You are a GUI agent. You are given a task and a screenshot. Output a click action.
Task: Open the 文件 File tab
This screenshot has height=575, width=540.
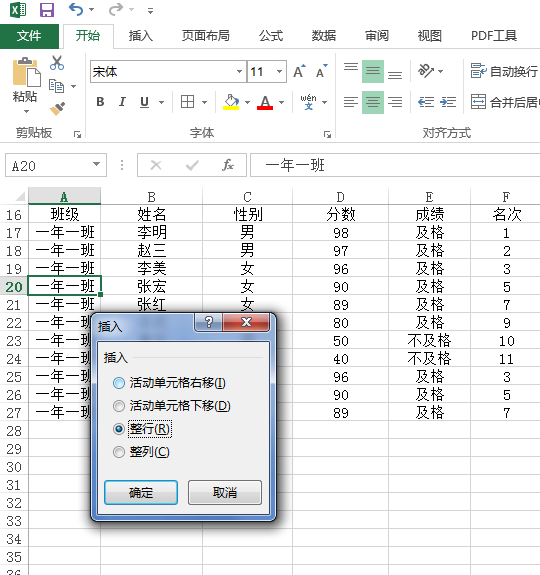pos(29,36)
